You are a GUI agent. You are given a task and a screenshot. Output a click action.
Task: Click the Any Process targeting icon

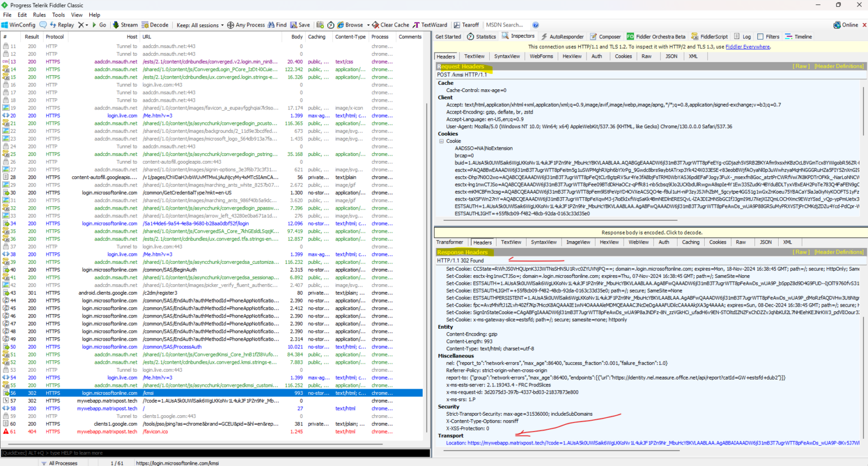(x=246, y=25)
